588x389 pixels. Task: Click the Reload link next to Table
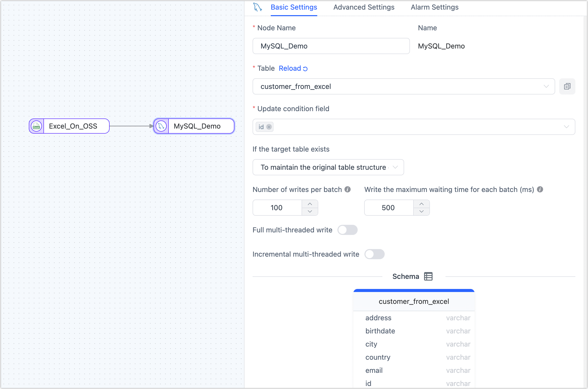coord(290,68)
